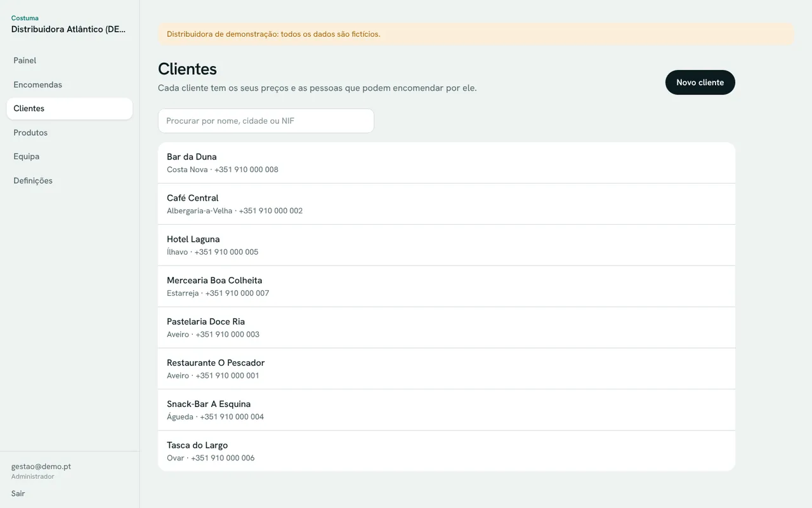812x508 pixels.
Task: Click the Novo cliente button
Action: (700, 83)
